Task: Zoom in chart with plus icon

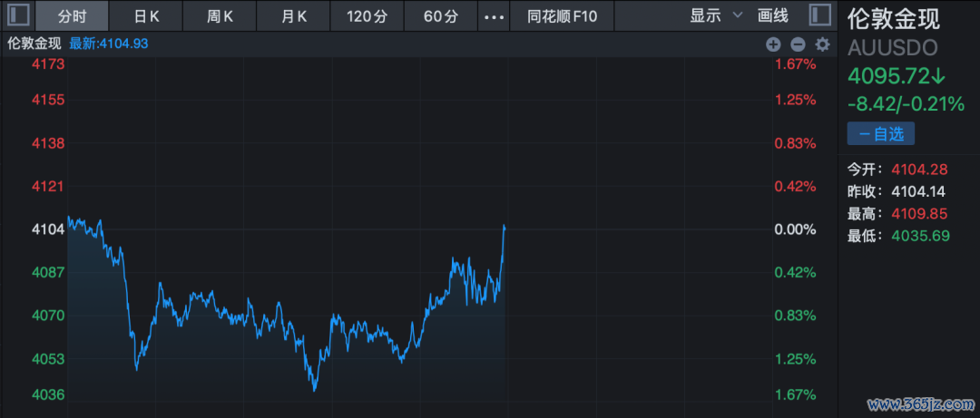Action: point(773,44)
